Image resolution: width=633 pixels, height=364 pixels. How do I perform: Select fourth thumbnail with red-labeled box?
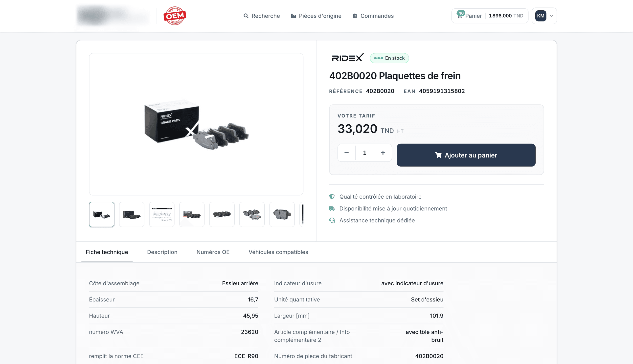click(192, 214)
